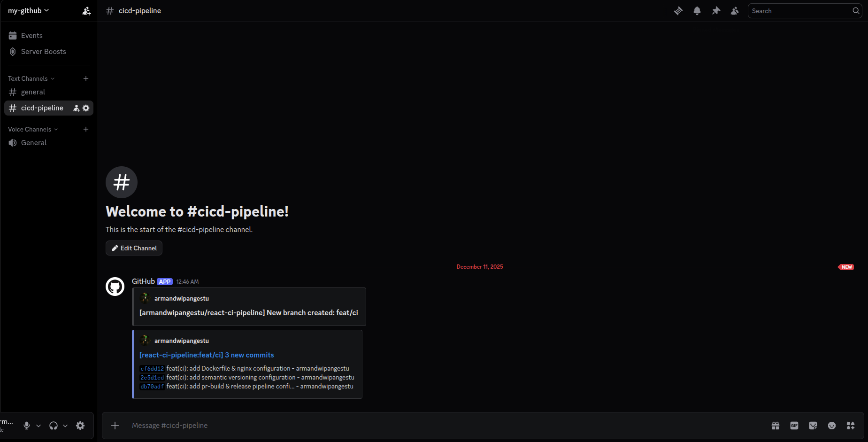Open user settings via the gear icon
Viewport: 868px width, 442px height.
80,426
